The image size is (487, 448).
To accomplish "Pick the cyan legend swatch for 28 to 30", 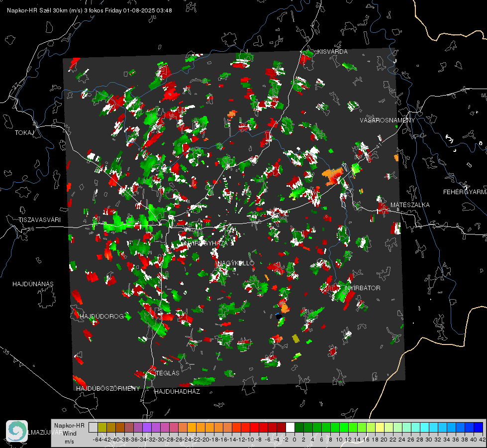I will click(425, 428).
